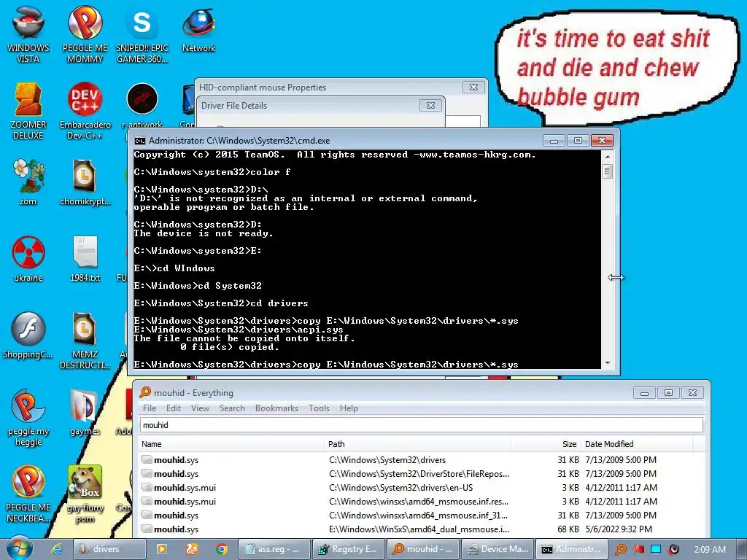Close the HID-compliant mouse Properties window
This screenshot has height=560, width=747.
[473, 87]
